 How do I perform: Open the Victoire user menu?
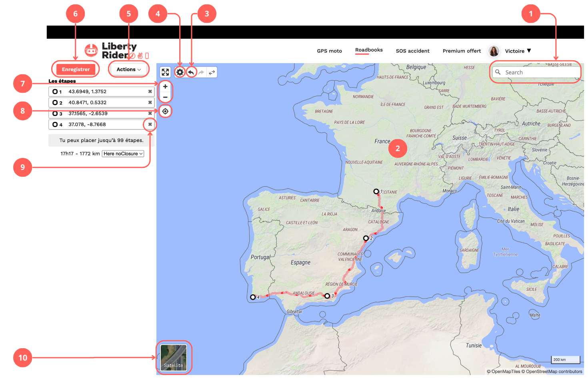[518, 51]
